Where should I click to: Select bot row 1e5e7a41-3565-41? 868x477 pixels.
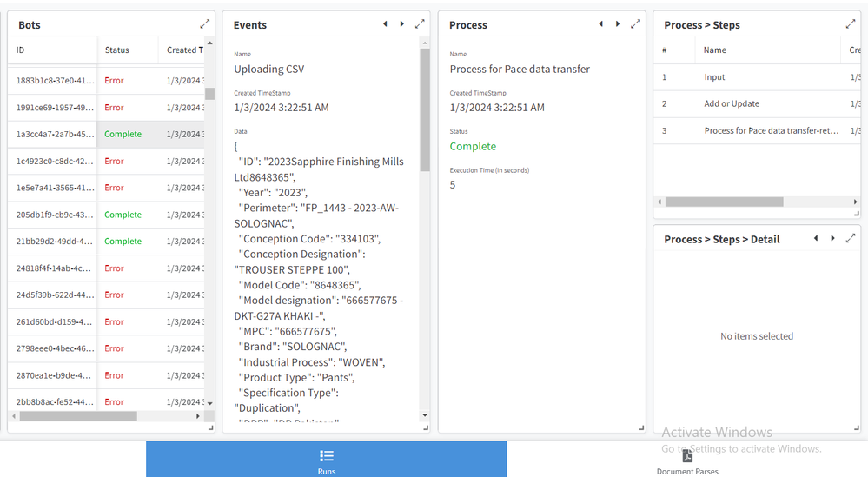pyautogui.click(x=106, y=189)
